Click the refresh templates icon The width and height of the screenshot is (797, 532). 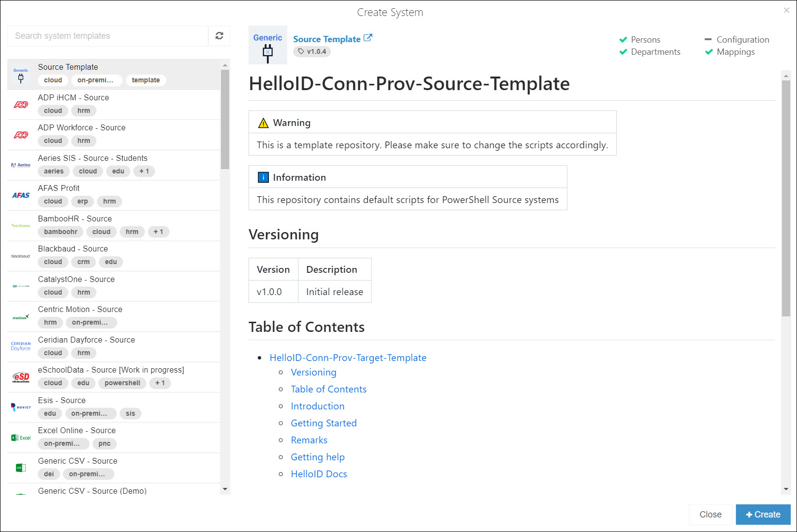[x=219, y=36]
